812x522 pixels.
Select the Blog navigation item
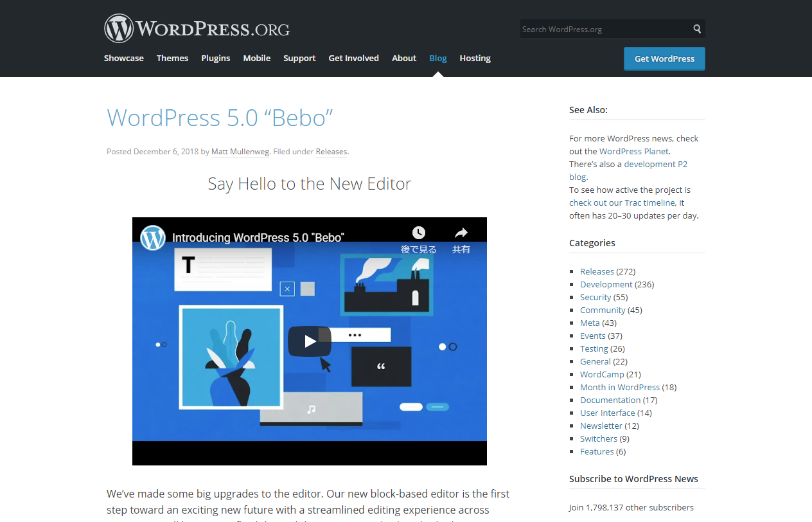click(x=438, y=58)
